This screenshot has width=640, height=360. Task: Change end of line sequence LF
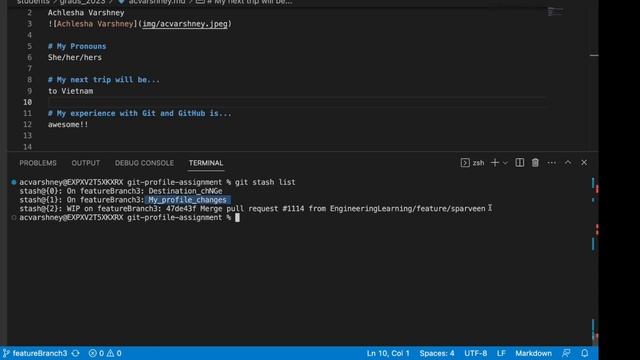(501, 353)
